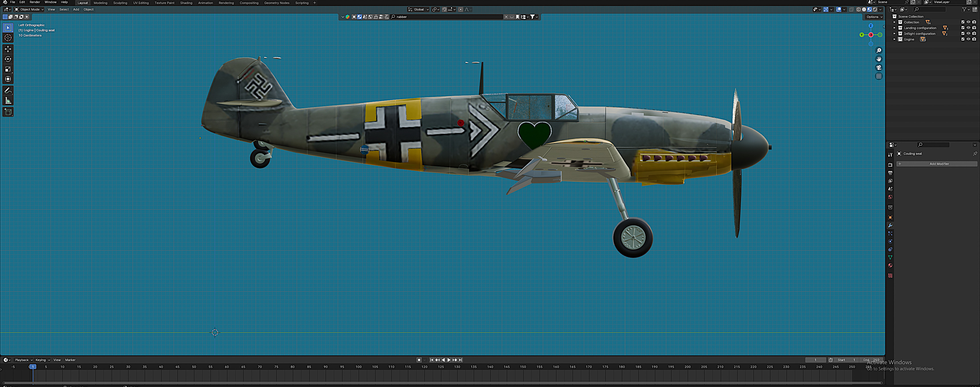
Task: Activate the Transform tool
Action: [x=8, y=79]
